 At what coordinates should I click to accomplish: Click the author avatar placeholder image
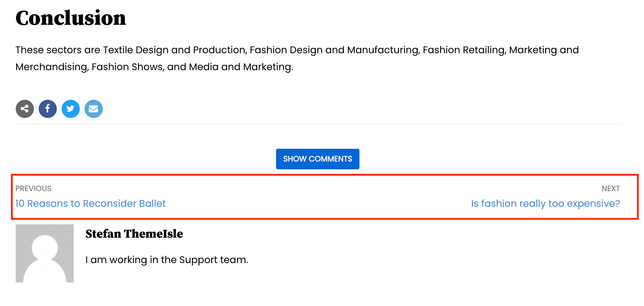(45, 253)
